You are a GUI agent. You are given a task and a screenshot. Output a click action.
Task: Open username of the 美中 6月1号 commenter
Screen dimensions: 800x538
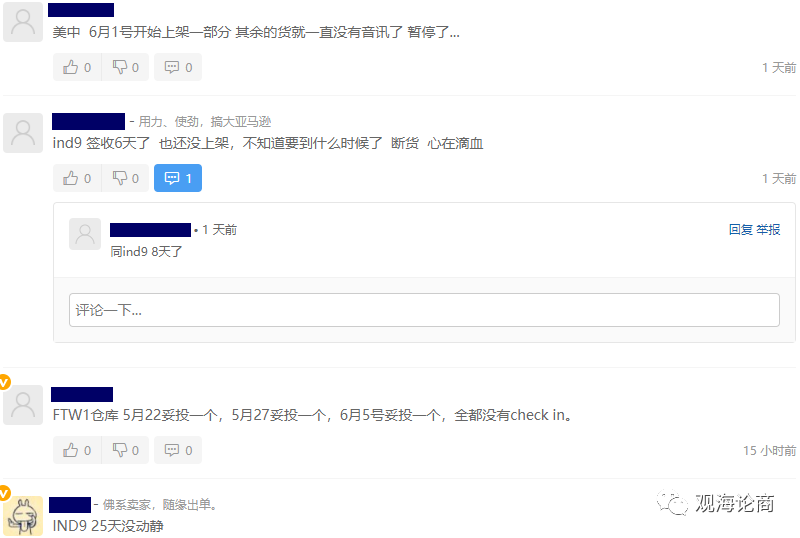[81, 10]
